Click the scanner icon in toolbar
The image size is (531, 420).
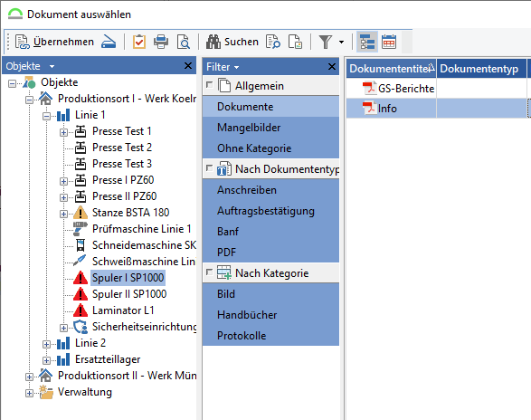[x=109, y=42]
